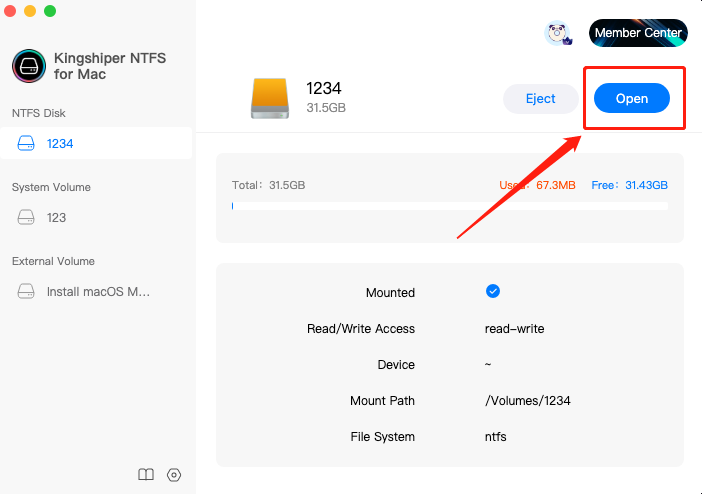702x494 pixels.
Task: Click the drive icon beside Install macOS volume
Action: [26, 292]
